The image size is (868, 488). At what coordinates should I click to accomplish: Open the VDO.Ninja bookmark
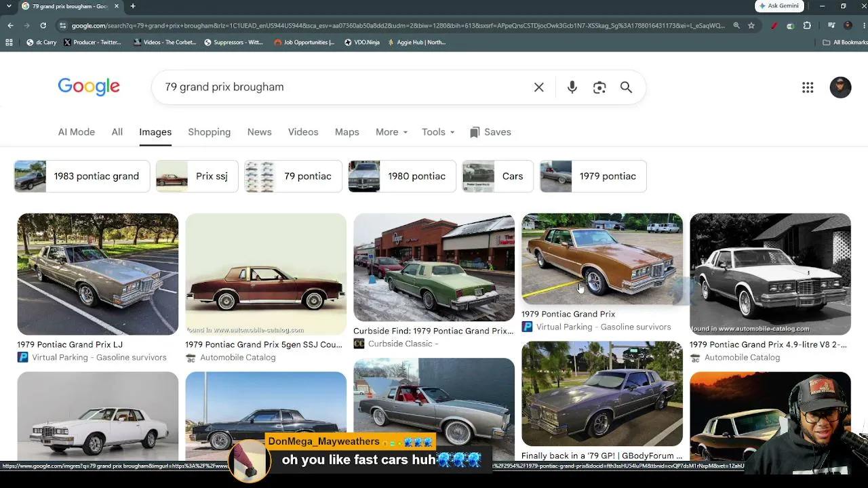click(x=361, y=42)
